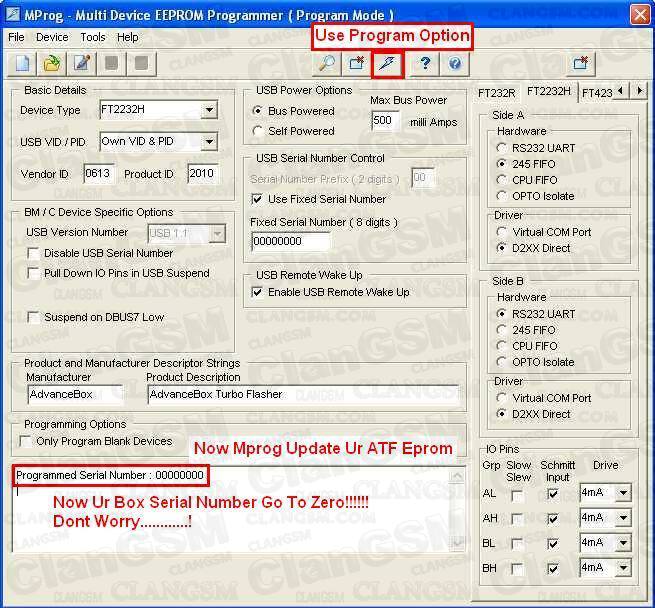Click the first greyed-out save toolbar button
Image resolution: width=655 pixels, height=608 pixels.
coord(112,64)
